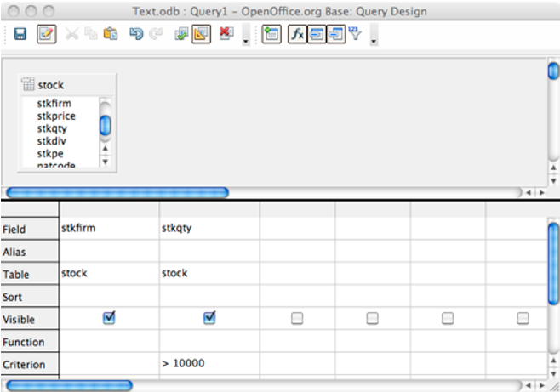Click the Paste icon
Screen dimensions: 560x392
(x=110, y=35)
